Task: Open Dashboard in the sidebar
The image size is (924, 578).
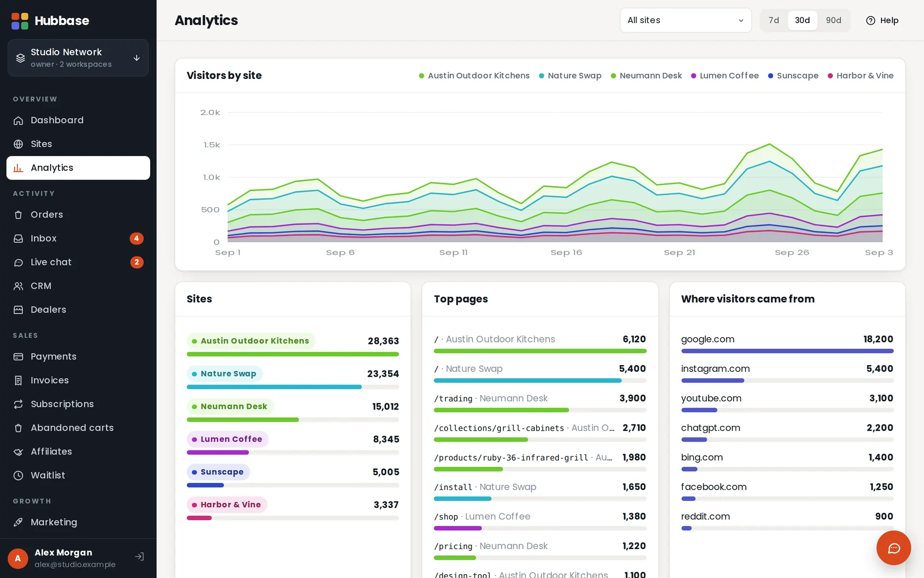Action: [x=78, y=120]
